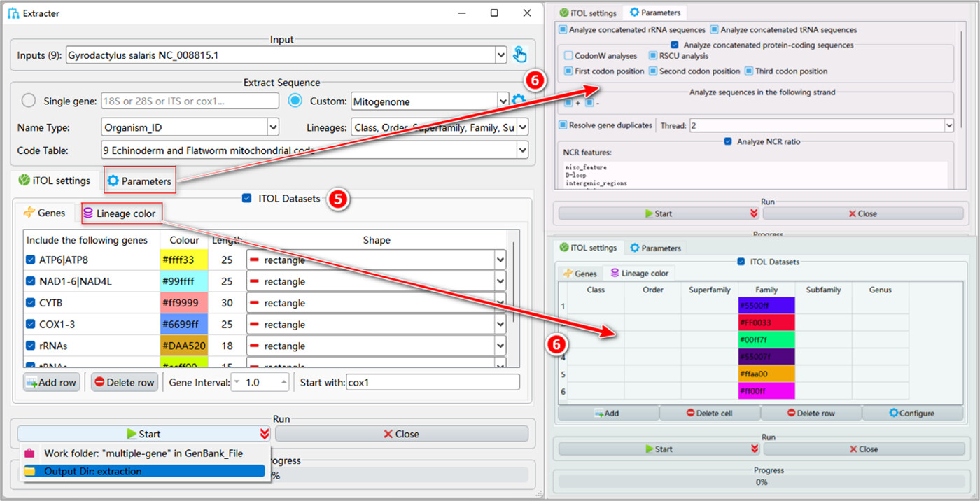Viewport: 980px width, 501px height.
Task: Uncheck the rRNAs gene checkbox
Action: [x=31, y=346]
